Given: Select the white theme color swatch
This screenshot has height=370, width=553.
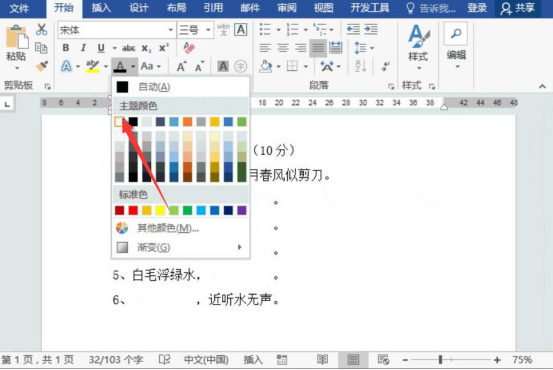Looking at the screenshot, I should click(x=120, y=122).
